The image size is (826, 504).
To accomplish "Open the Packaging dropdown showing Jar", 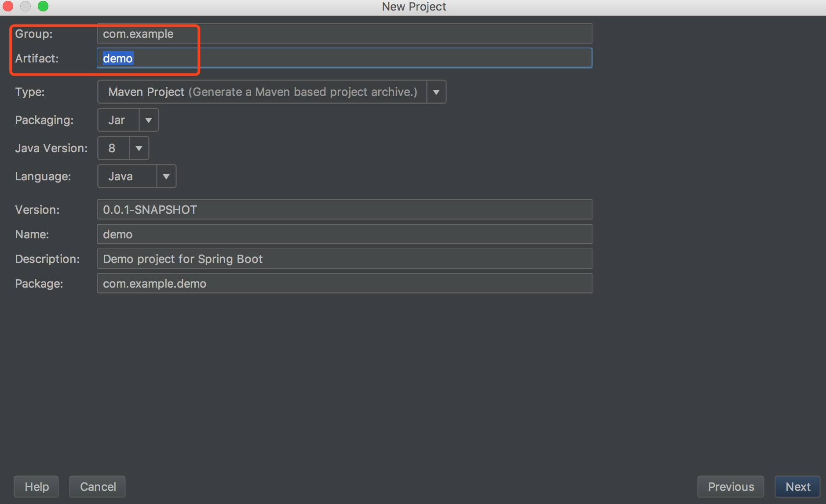I will [x=149, y=120].
